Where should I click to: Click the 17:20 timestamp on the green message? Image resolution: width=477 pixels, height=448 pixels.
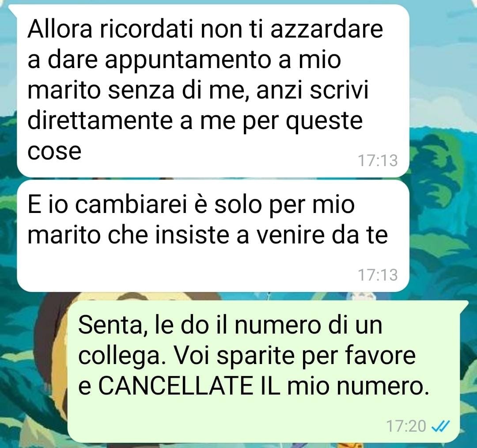coord(406,426)
